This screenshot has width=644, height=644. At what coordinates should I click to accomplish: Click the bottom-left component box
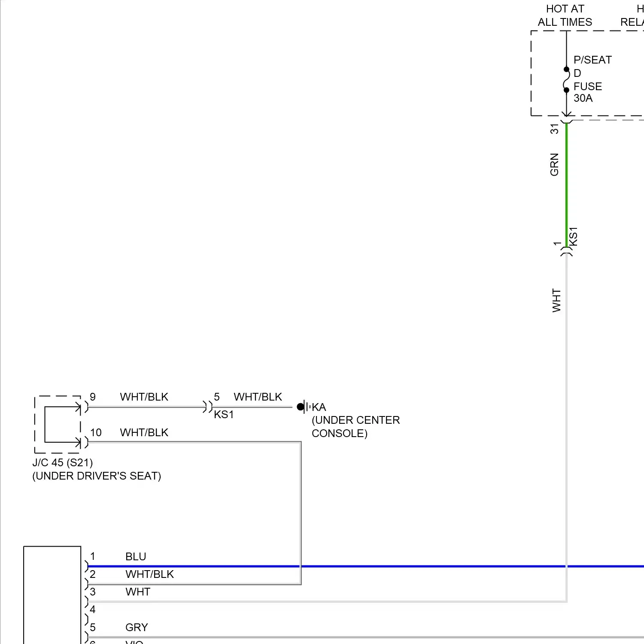pyautogui.click(x=52, y=595)
